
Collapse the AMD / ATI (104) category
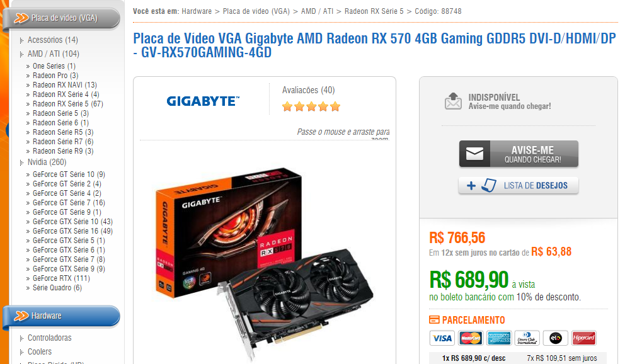(x=21, y=54)
